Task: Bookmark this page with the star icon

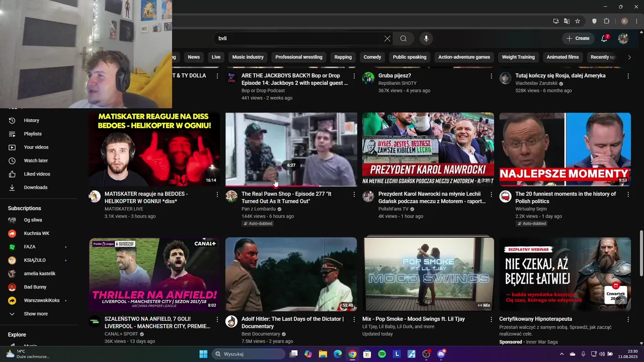Action: [x=578, y=21]
